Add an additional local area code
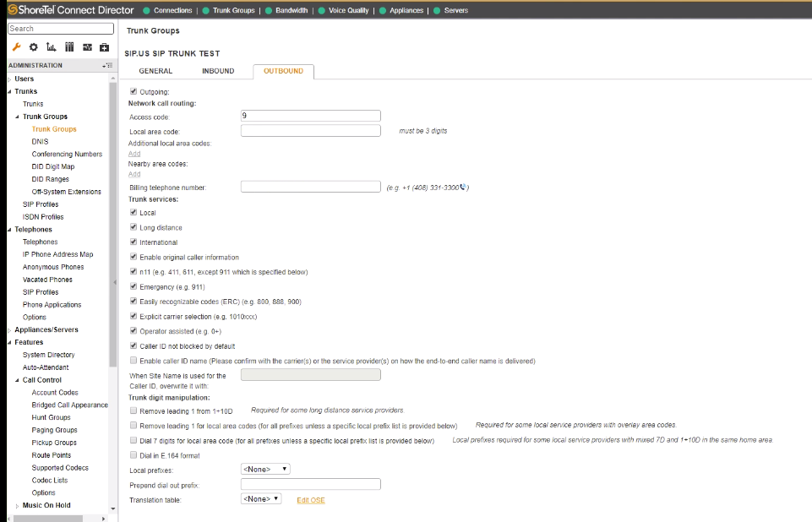The image size is (812, 522). coord(134,154)
